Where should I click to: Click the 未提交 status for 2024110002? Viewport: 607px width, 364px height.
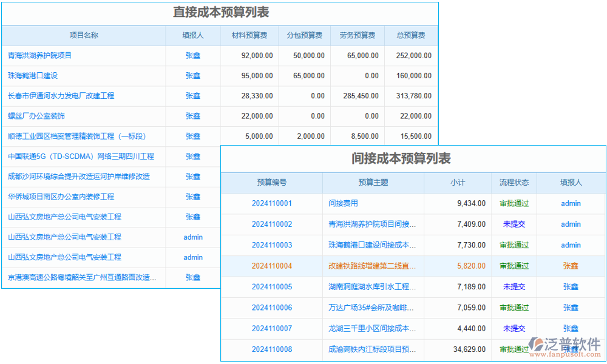(x=514, y=224)
